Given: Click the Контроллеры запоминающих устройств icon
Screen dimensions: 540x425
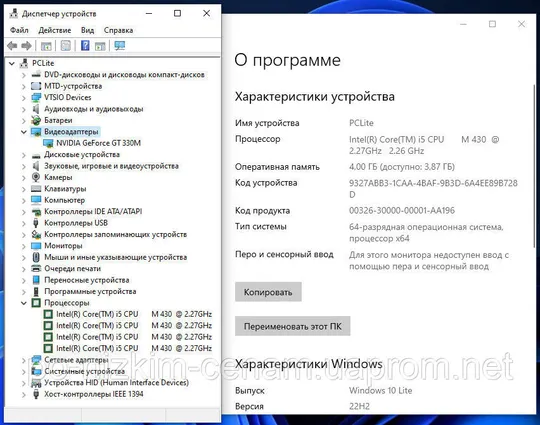Looking at the screenshot, I should (x=36, y=235).
